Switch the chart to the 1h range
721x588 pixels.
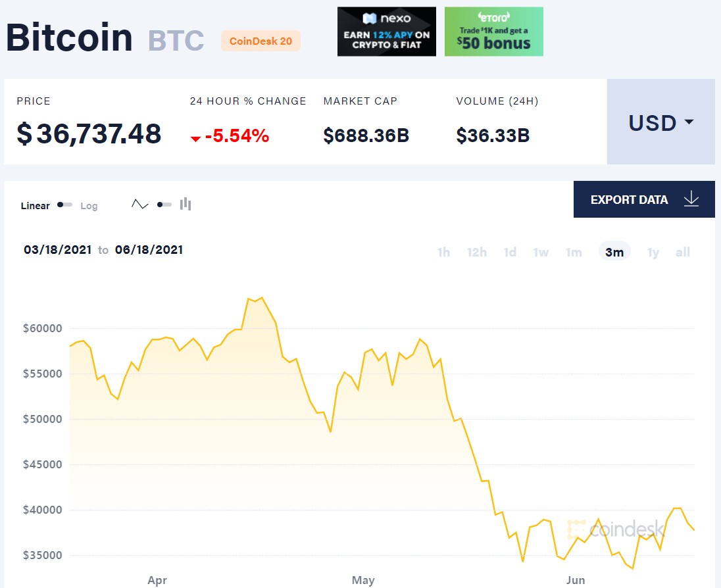click(x=443, y=252)
